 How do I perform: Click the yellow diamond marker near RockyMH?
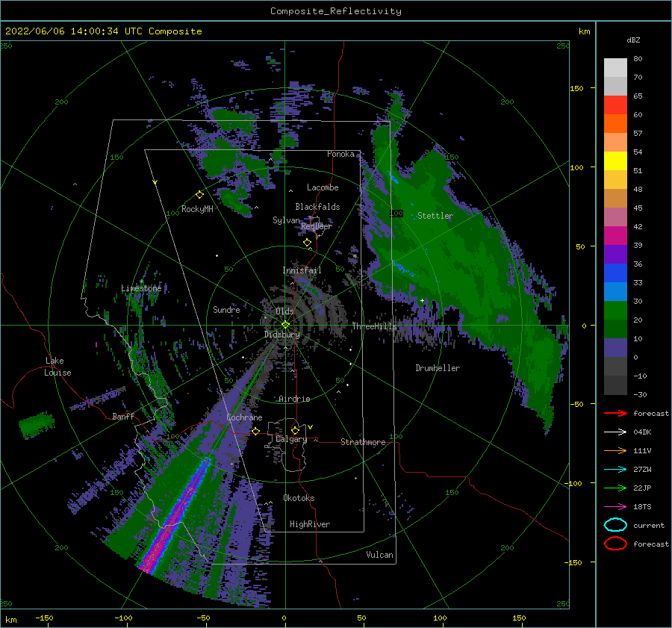[199, 195]
